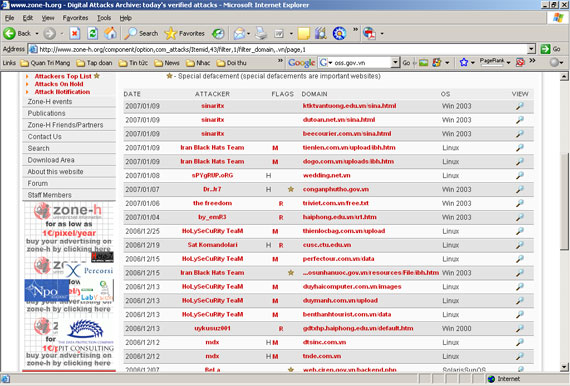Click the Forward navigation arrow
The height and width of the screenshot is (386, 570).
tap(50, 33)
